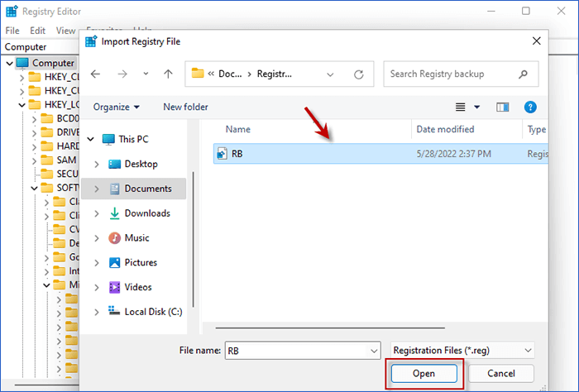Open the Organize menu
579x392 pixels.
point(117,107)
